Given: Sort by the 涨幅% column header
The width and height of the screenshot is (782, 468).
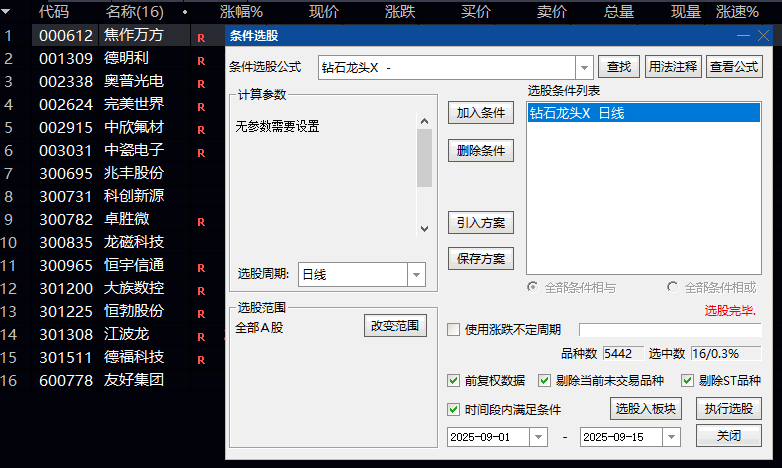Looking at the screenshot, I should pyautogui.click(x=241, y=11).
